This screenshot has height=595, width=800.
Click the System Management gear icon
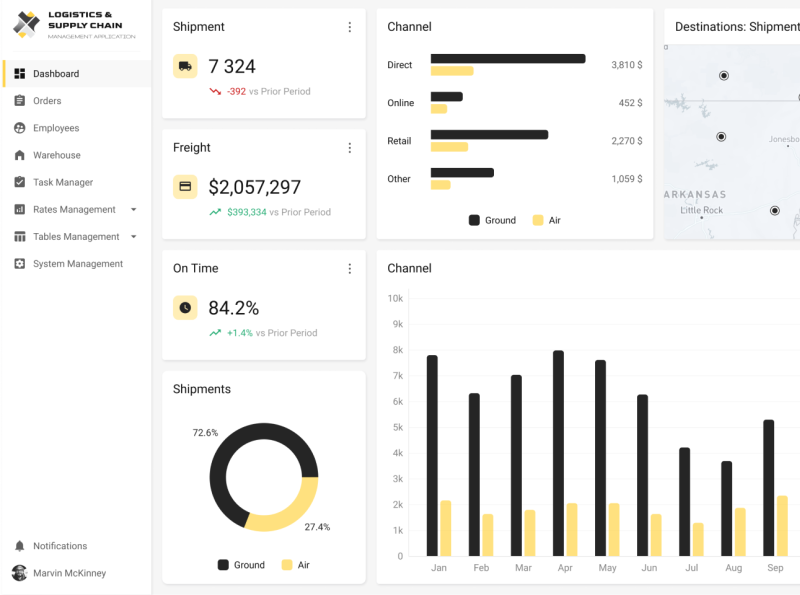tap(20, 263)
